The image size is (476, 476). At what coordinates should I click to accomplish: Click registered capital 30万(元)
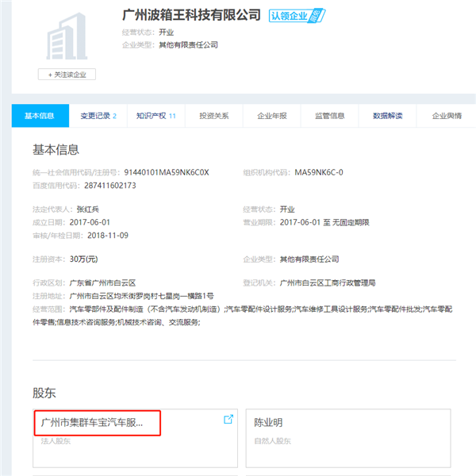84,259
